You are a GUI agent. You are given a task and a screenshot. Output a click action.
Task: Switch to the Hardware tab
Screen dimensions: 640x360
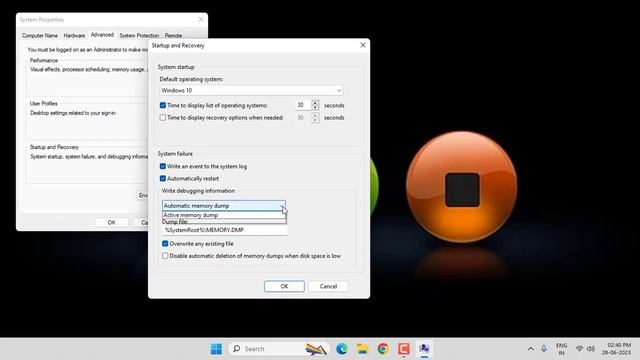coord(74,36)
